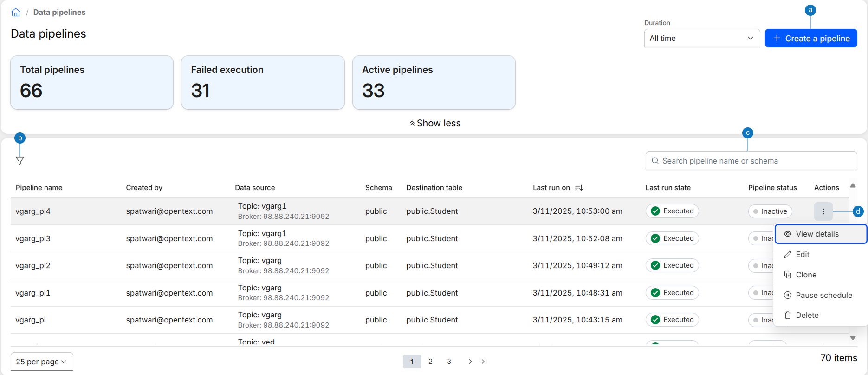Click the Destination table column header
Viewport: 868px width, 375px height.
pos(434,188)
